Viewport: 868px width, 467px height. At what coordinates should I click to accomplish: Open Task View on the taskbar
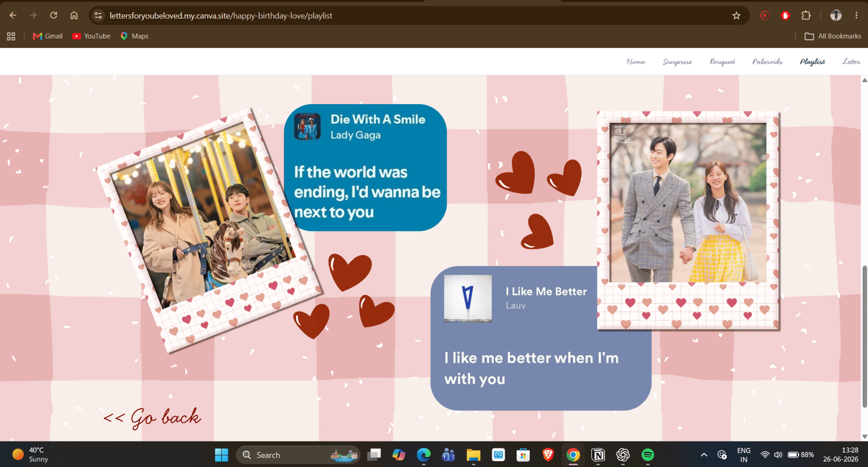(374, 455)
